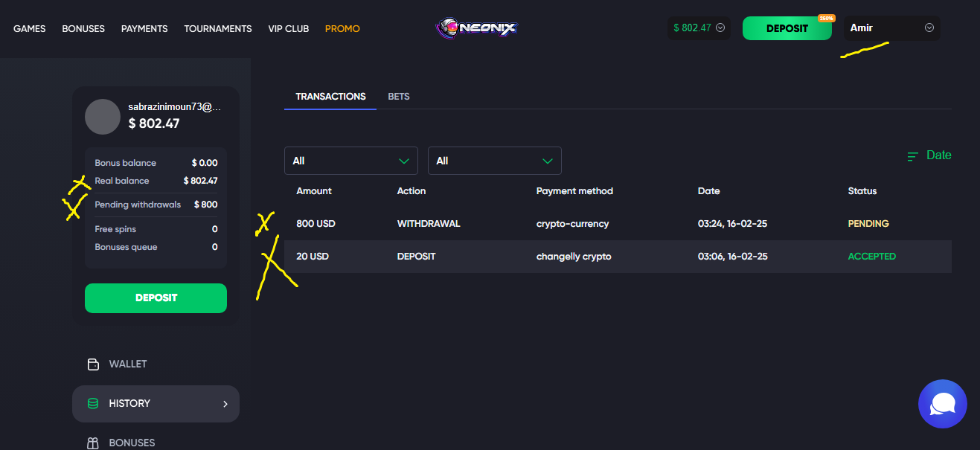Viewport: 980px width, 450px height.
Task: Open the live chat bubble
Action: (x=942, y=404)
